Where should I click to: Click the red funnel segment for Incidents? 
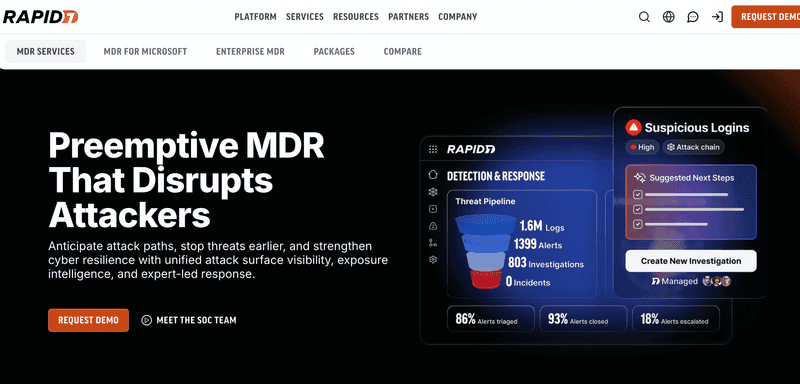(485, 279)
